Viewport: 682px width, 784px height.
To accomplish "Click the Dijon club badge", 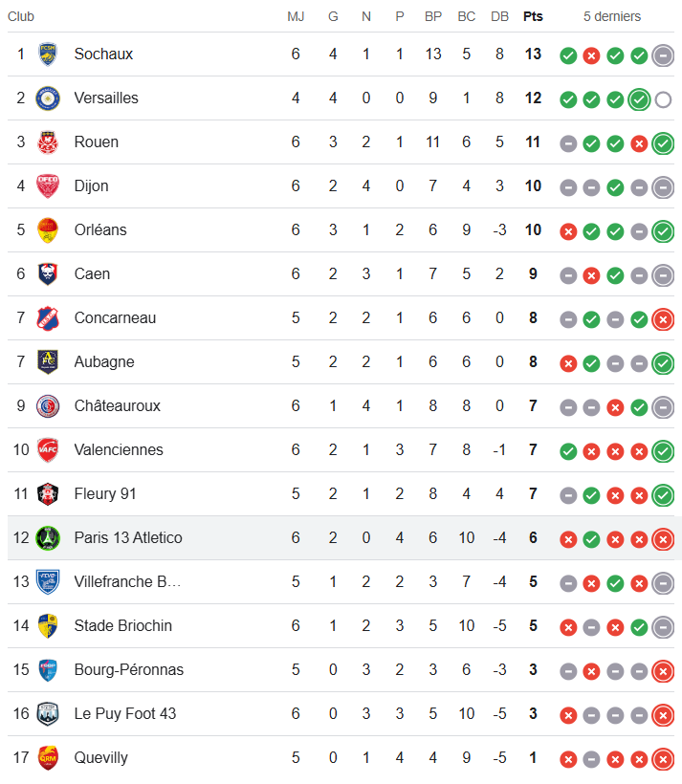I will [x=48, y=186].
